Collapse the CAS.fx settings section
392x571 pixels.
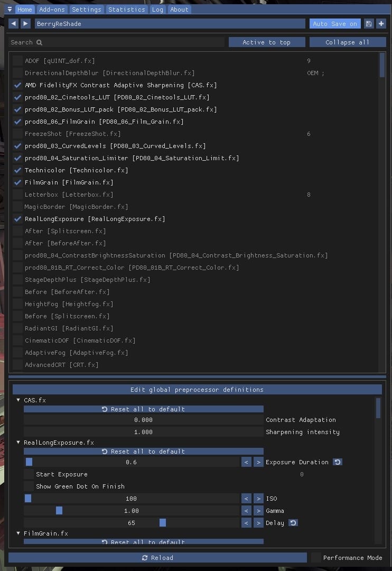point(18,400)
